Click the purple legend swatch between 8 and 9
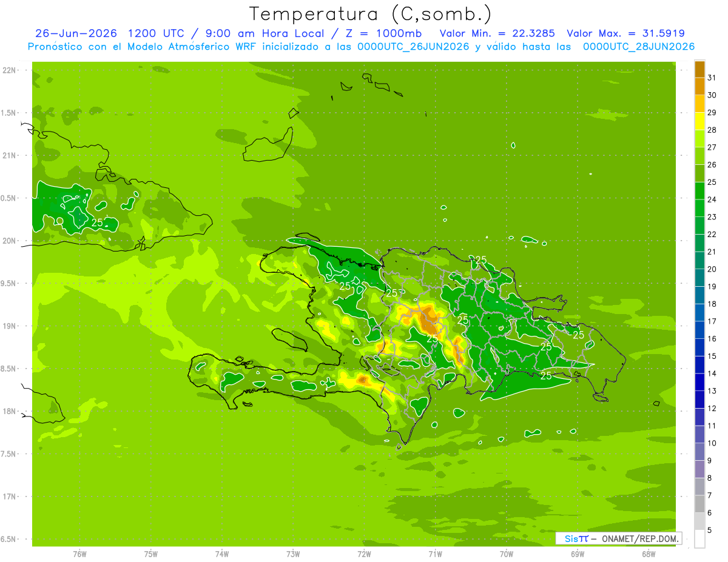This screenshot has height=562, width=728. (699, 469)
